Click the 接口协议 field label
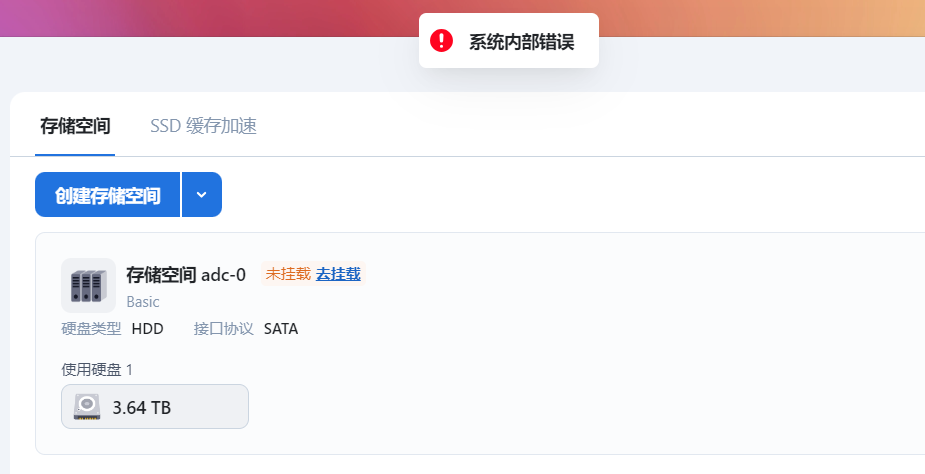The image size is (925, 474). click(x=224, y=328)
